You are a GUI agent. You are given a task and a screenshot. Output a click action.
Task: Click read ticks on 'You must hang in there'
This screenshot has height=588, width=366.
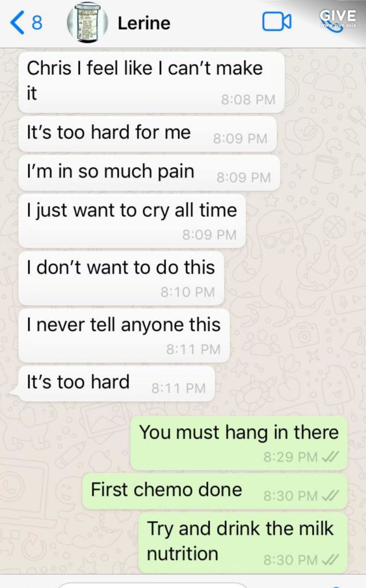coord(330,457)
